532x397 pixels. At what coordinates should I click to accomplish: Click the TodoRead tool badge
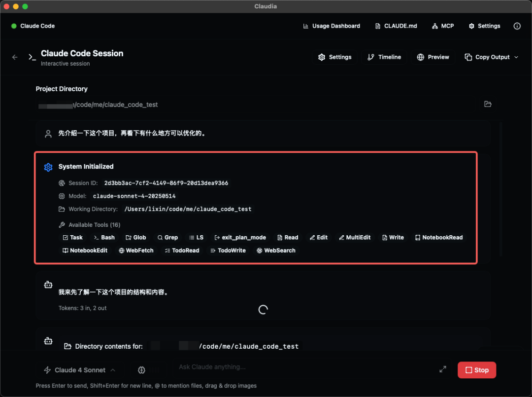click(182, 251)
